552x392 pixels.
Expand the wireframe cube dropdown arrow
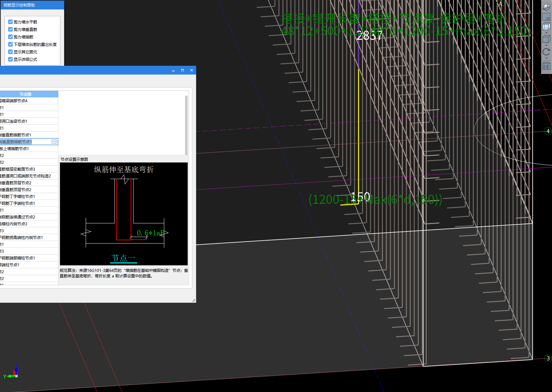tap(546, 33)
